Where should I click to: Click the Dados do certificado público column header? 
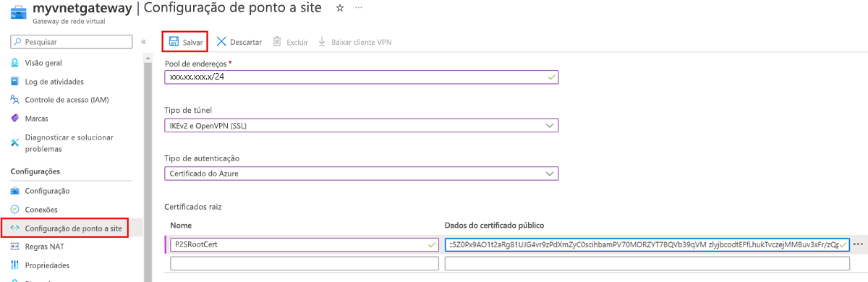coord(494,226)
